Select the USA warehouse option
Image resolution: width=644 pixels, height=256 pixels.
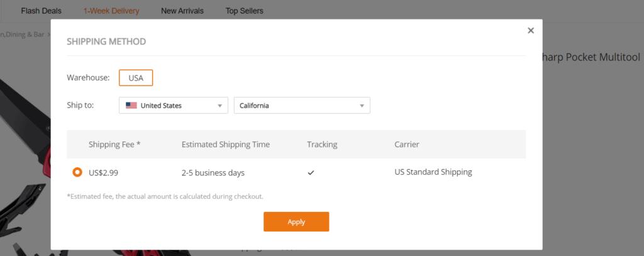[x=136, y=78]
